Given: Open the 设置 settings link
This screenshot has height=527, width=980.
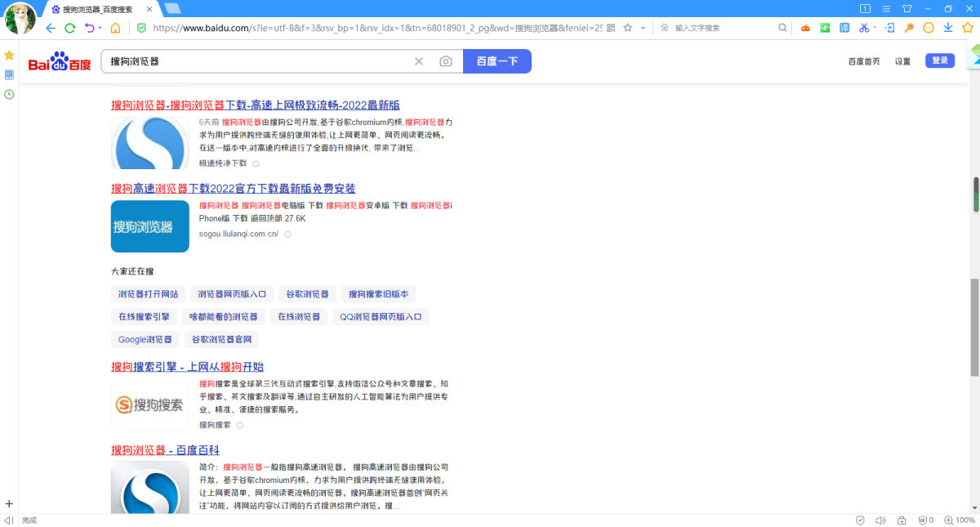Looking at the screenshot, I should coord(902,61).
